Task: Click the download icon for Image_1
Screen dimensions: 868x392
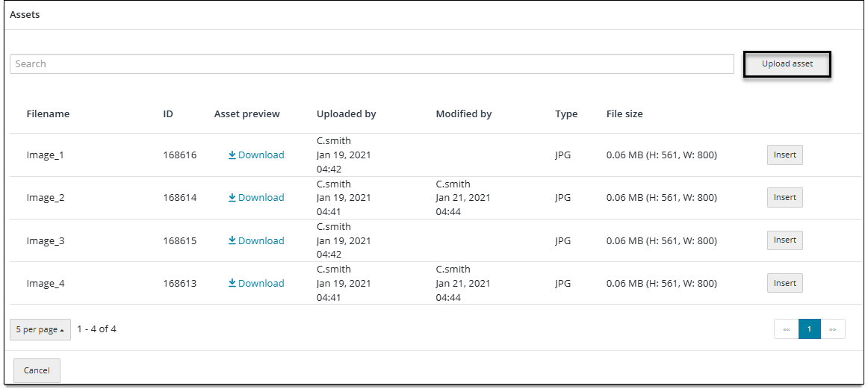Action: tap(232, 155)
